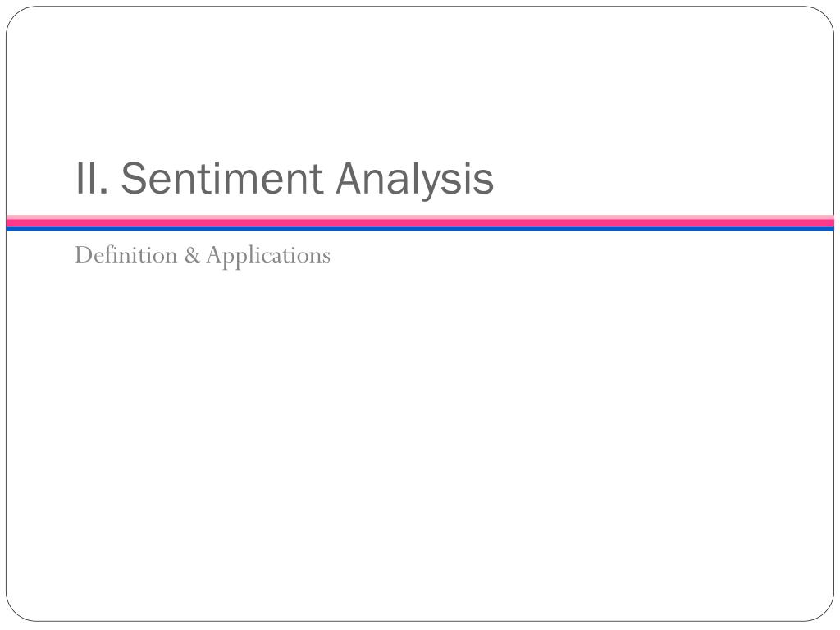Pick the blue divider stripe

click(420, 229)
